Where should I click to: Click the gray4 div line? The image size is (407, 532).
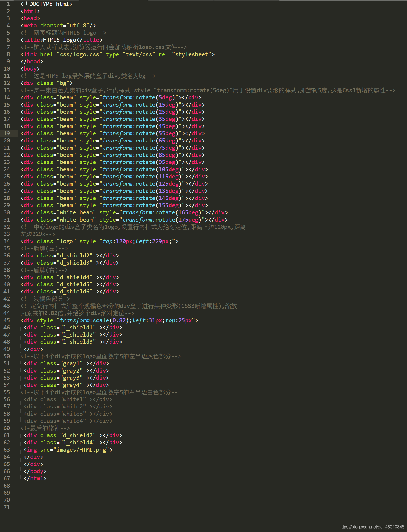[66, 385]
